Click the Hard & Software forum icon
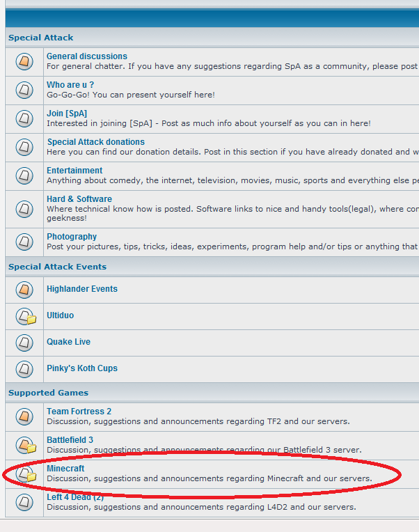The height and width of the screenshot is (532, 419). point(24,209)
